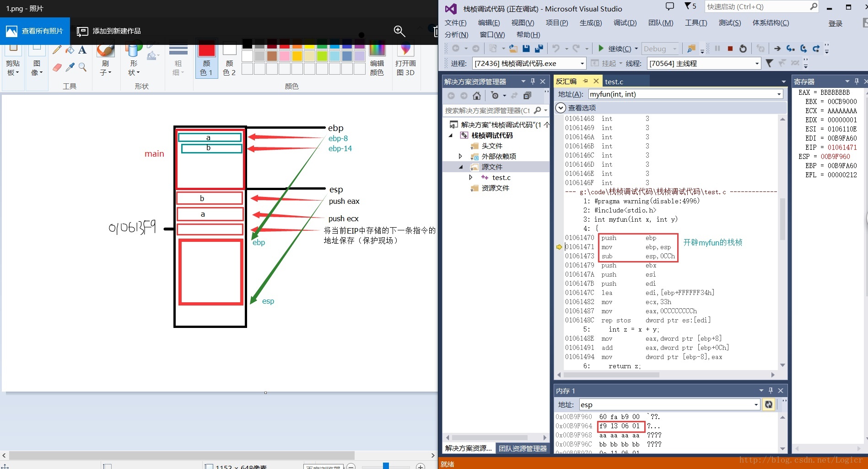868x469 pixels.
Task: Click the Show Next Statement arrow
Action: coord(777,49)
